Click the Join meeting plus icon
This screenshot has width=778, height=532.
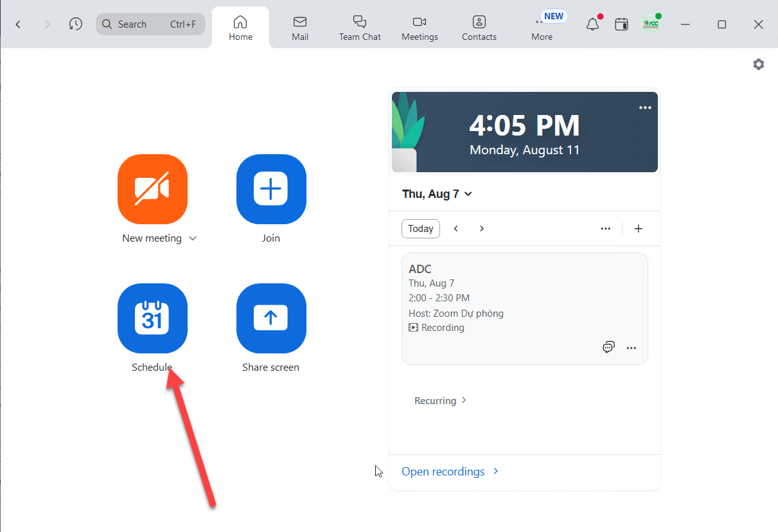click(x=271, y=189)
